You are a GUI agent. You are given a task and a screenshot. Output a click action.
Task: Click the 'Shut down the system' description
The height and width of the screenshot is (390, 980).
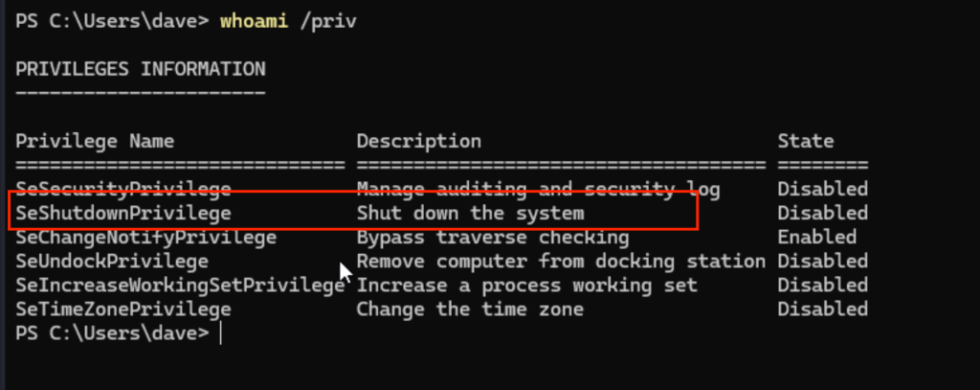470,213
